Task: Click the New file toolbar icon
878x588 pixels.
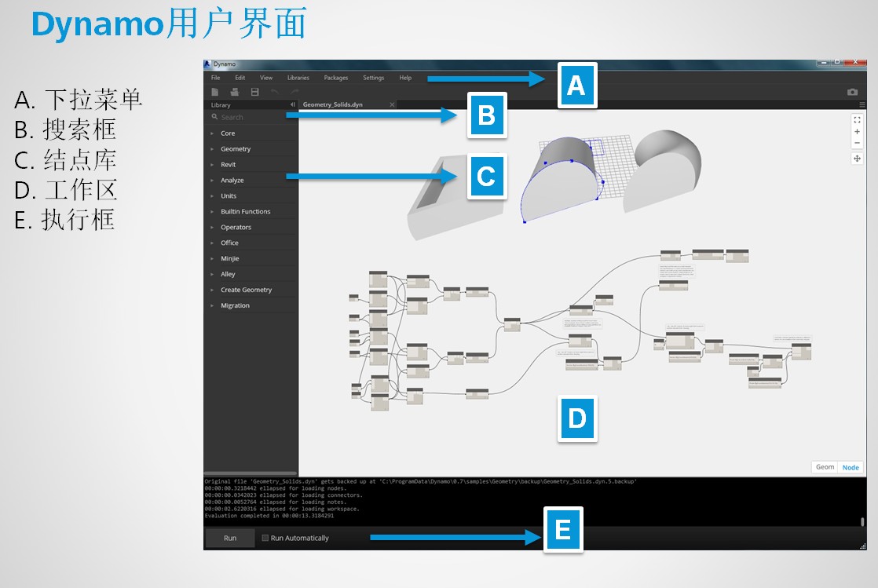Action: coord(215,92)
